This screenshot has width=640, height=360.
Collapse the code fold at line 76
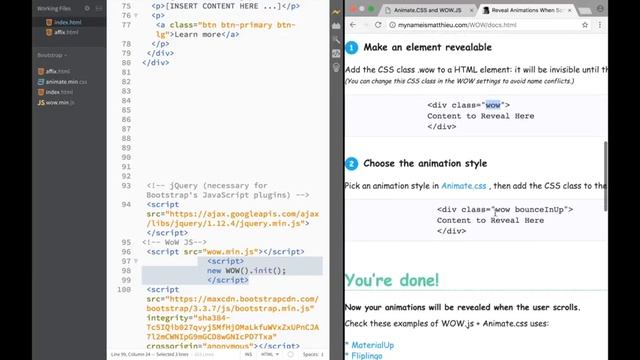[x=136, y=16]
